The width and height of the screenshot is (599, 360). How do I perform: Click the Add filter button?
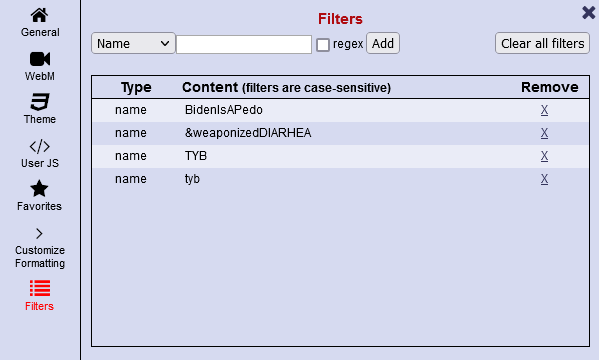point(383,43)
